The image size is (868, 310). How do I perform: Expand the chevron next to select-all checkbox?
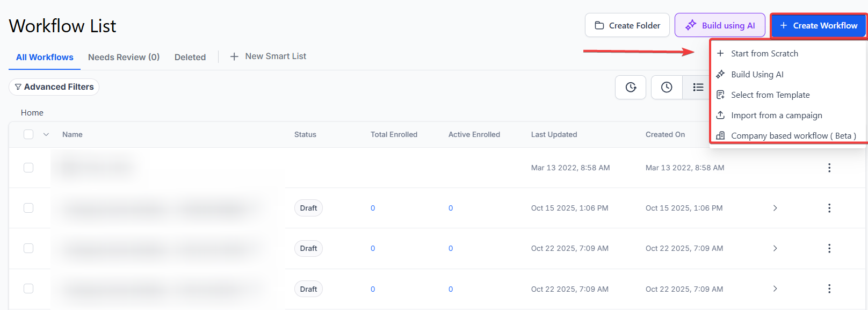click(46, 134)
